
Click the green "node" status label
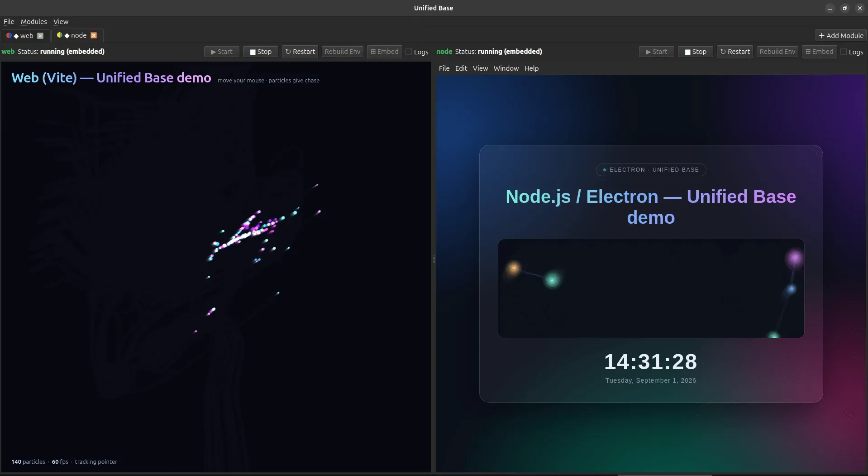point(444,51)
